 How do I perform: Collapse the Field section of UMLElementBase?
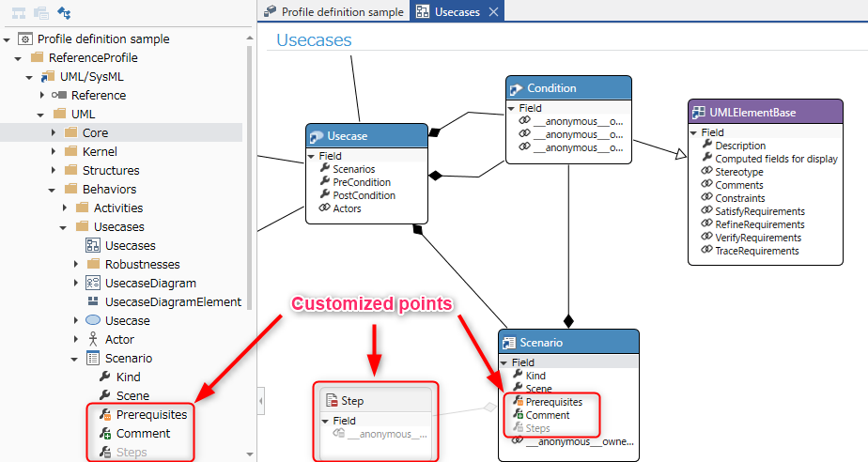click(693, 132)
